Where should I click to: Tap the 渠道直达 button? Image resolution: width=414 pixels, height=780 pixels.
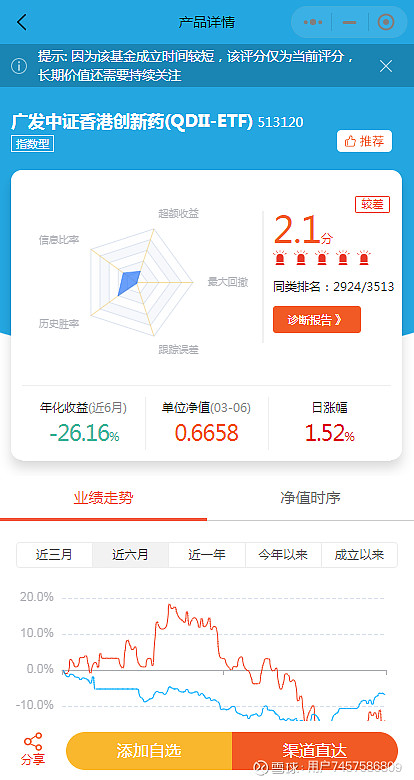pos(315,751)
